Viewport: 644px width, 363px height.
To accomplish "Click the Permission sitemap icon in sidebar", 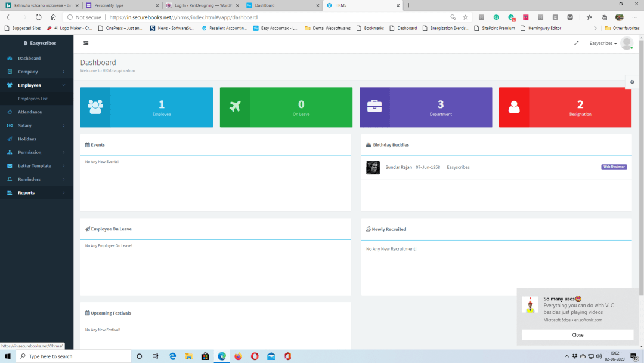I will [x=10, y=152].
